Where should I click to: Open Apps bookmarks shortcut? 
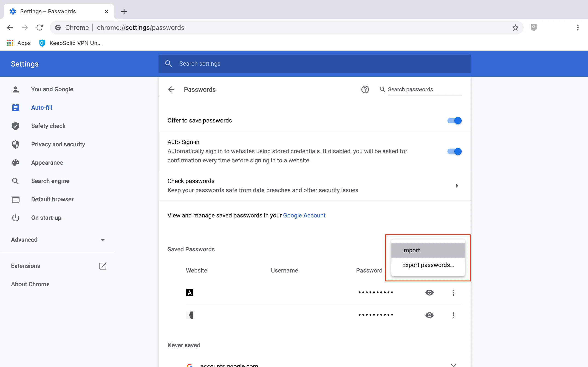[19, 43]
